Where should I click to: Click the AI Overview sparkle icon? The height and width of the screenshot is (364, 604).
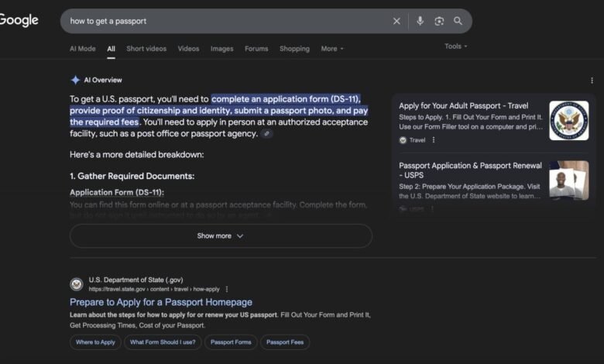[x=76, y=80]
